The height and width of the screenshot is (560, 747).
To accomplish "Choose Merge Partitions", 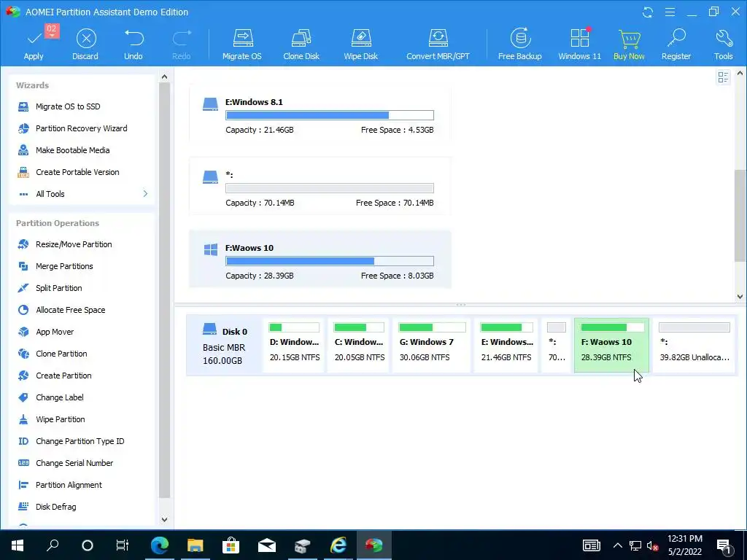I will (x=64, y=266).
